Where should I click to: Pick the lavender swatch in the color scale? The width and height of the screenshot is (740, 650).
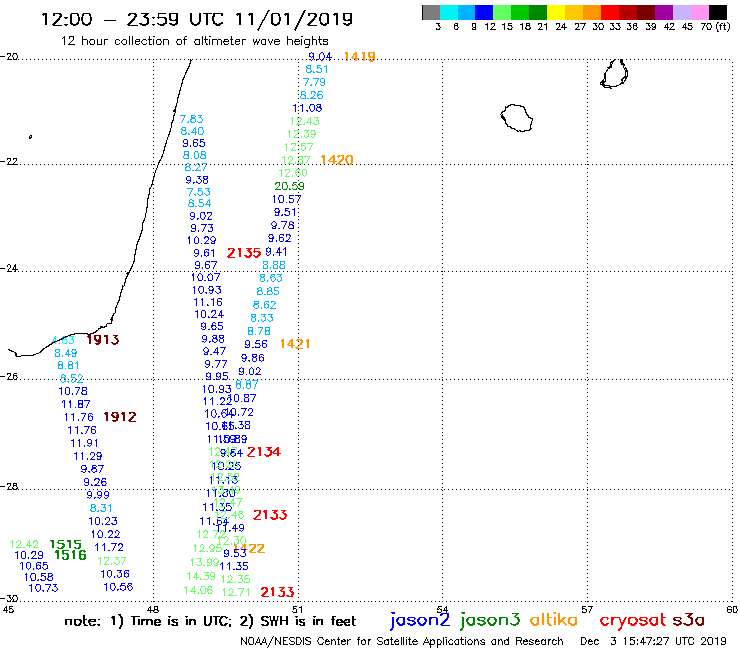coord(681,12)
